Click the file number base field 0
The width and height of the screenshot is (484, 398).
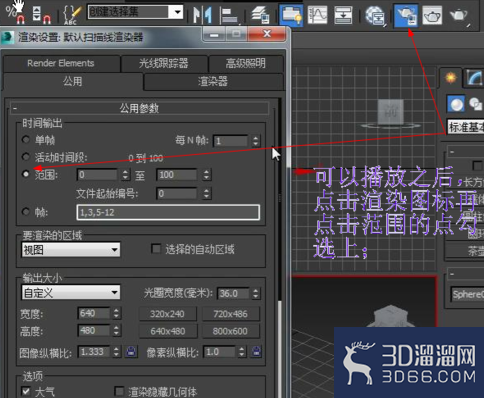(176, 193)
